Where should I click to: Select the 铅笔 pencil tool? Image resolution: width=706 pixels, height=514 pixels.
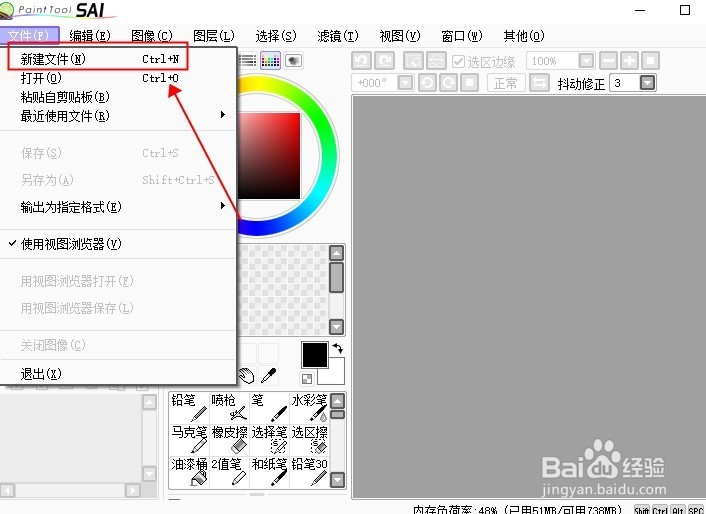click(x=189, y=408)
